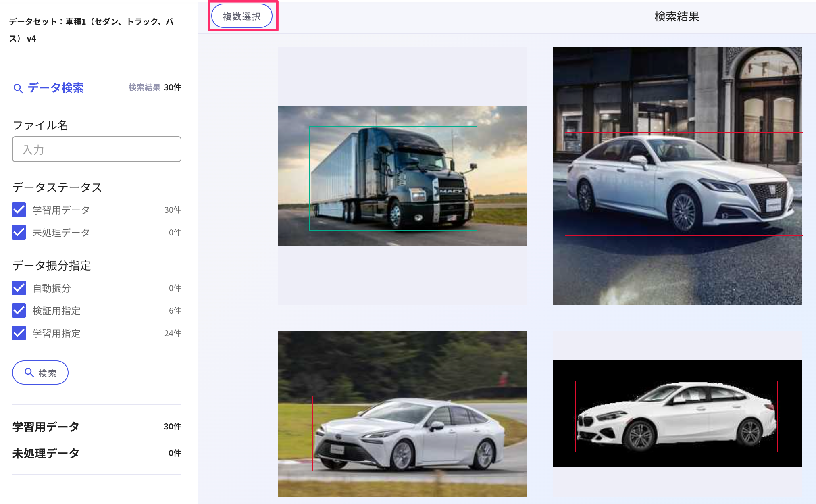
Task: Click the 検索 search button
Action: pyautogui.click(x=40, y=373)
